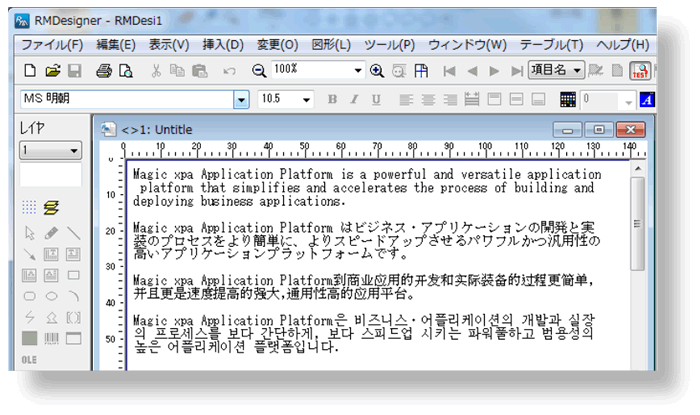Toggle the grid dots display icon
700x415 pixels.
[x=30, y=208]
